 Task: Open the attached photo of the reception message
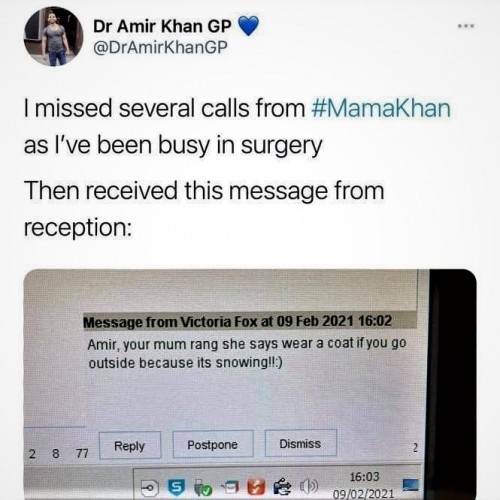click(x=250, y=384)
